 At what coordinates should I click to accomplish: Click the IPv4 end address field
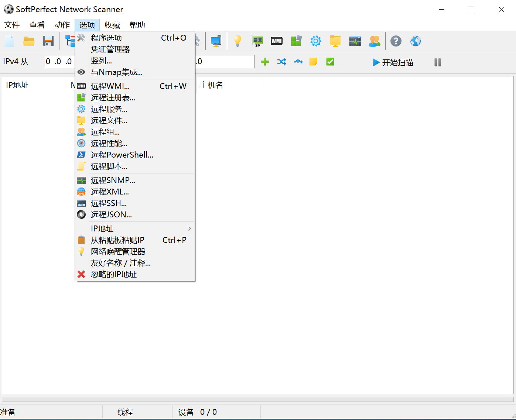point(225,62)
